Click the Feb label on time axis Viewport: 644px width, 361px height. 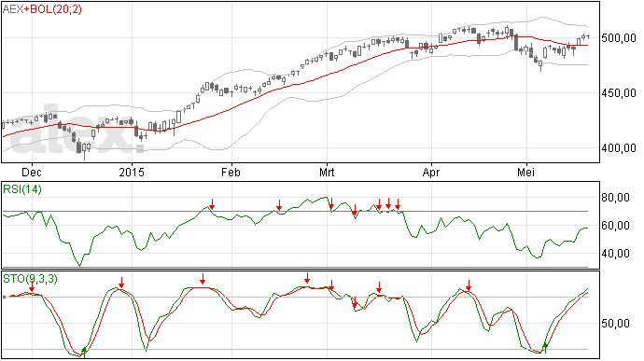pos(231,172)
